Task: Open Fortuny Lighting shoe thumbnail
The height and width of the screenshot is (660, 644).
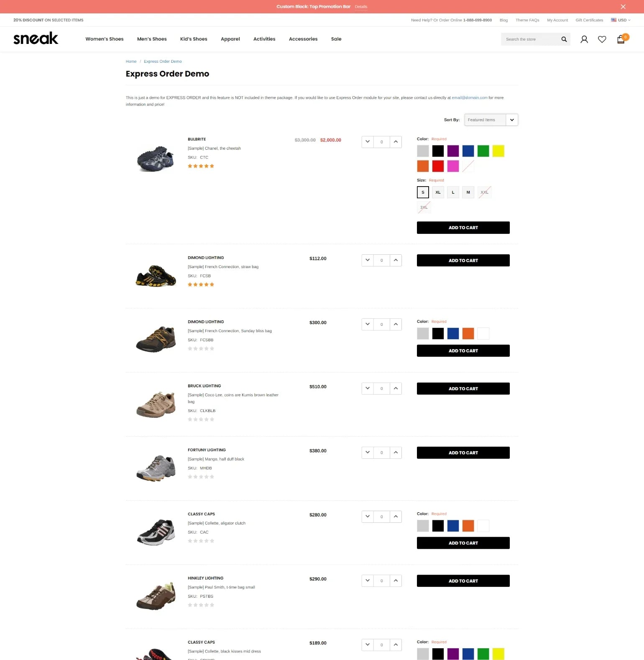Action: click(x=156, y=468)
